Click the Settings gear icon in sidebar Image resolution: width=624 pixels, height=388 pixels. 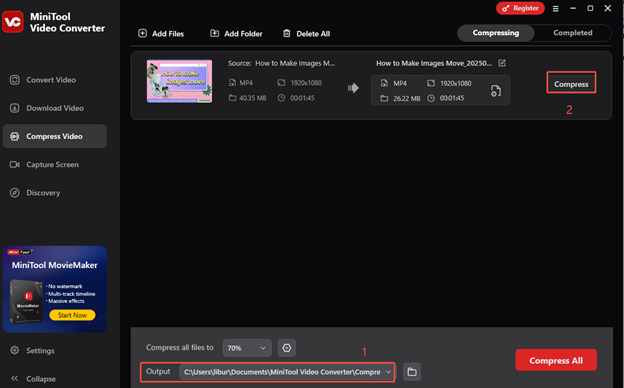coord(15,351)
